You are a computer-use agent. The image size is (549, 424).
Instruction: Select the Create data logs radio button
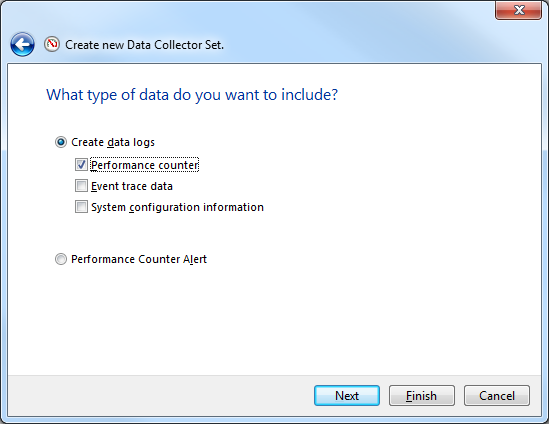pyautogui.click(x=61, y=142)
